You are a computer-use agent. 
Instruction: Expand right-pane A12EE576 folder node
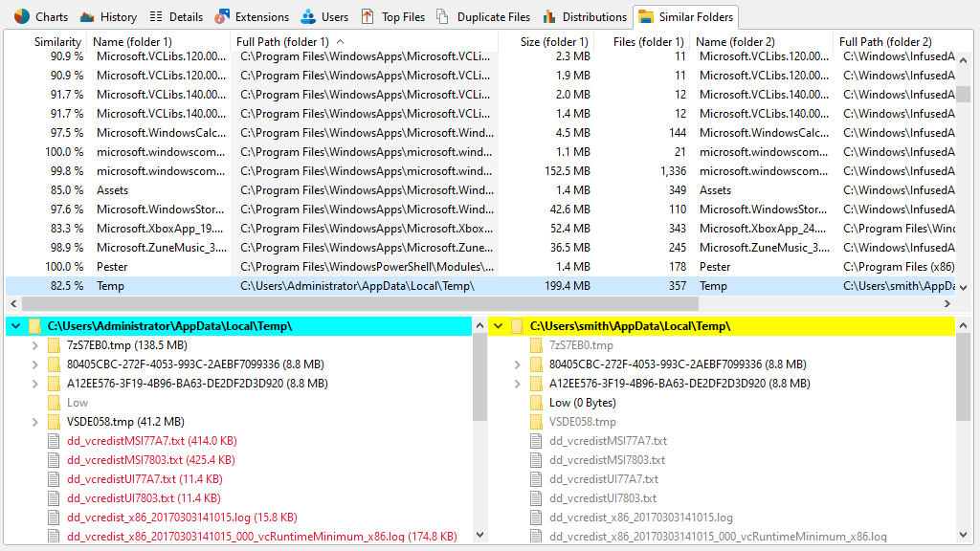coord(518,384)
